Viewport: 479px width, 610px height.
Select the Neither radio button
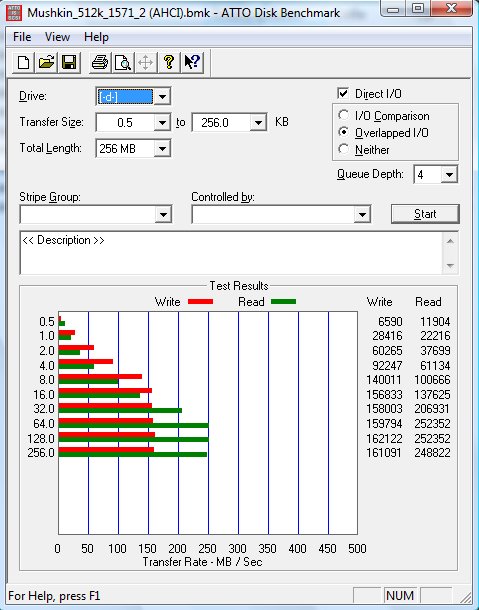(343, 149)
